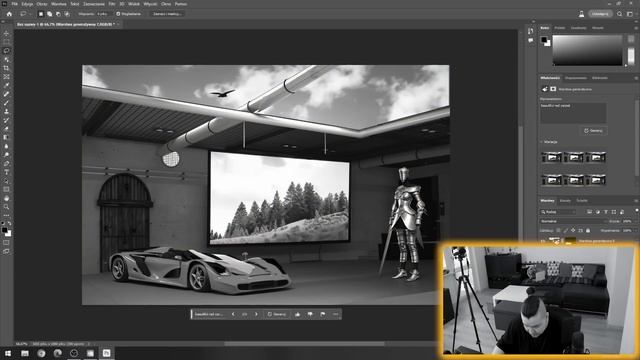Click the Home icon in options bar

pos(9,14)
